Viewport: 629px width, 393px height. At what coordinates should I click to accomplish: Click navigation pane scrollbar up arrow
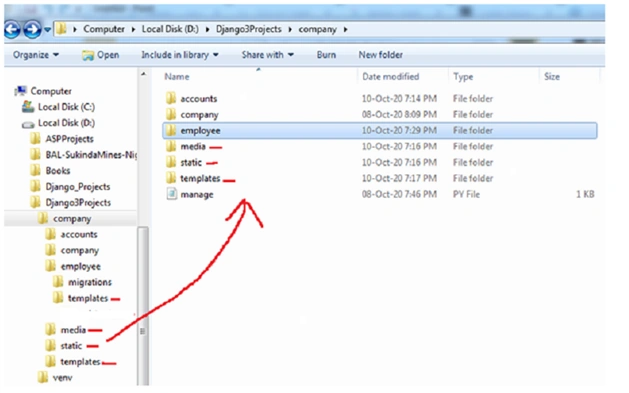tap(143, 74)
